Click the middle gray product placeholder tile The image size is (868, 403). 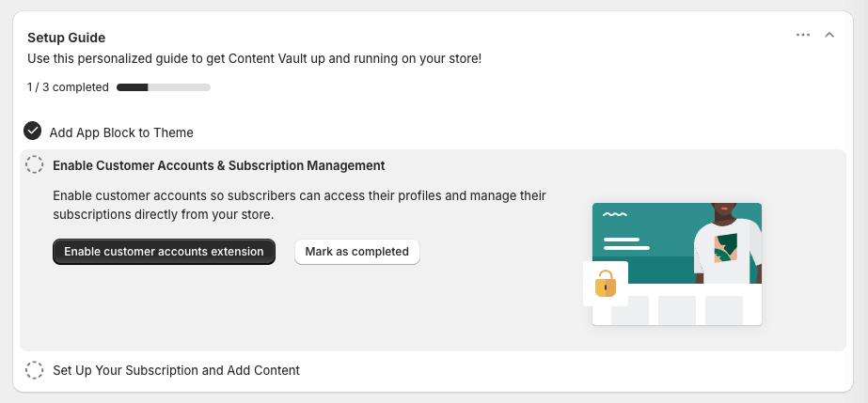pyautogui.click(x=677, y=310)
